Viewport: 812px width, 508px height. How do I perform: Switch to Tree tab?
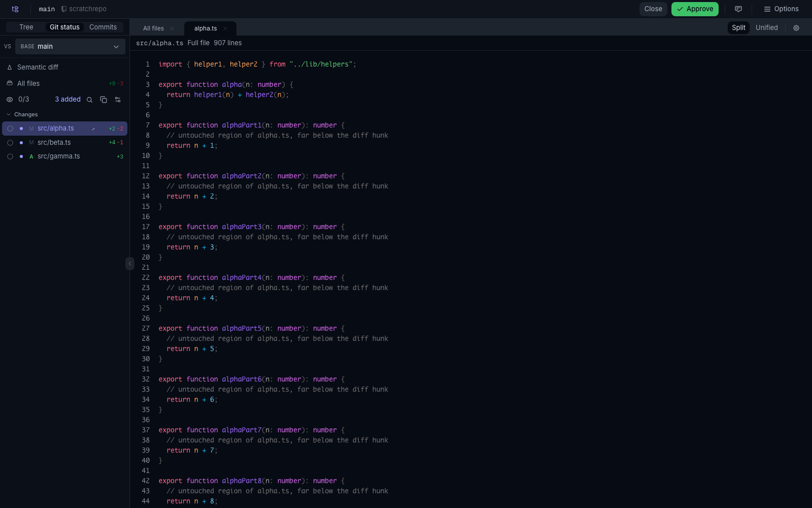(26, 27)
